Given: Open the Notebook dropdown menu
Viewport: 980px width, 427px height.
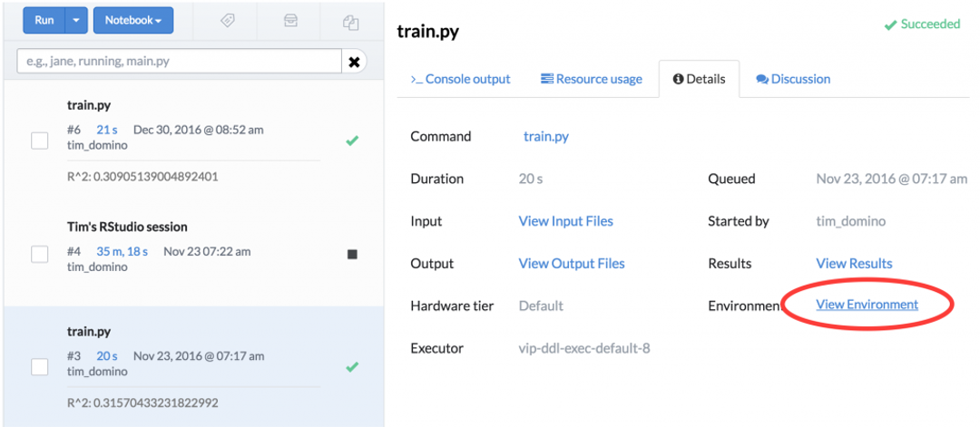Looking at the screenshot, I should click(133, 21).
